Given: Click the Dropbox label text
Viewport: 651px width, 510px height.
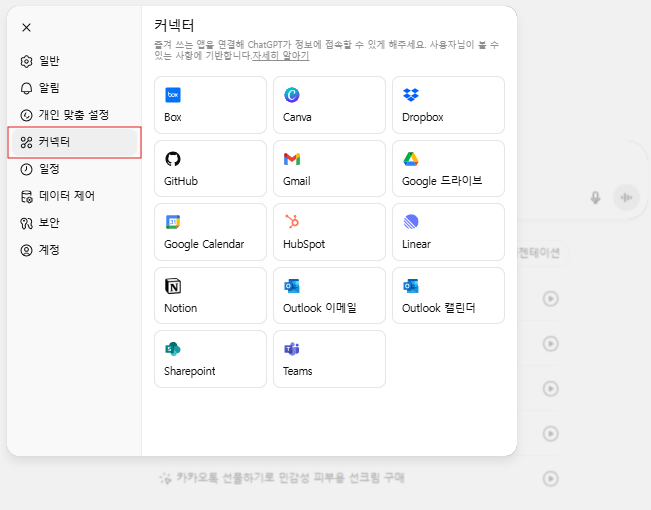Looking at the screenshot, I should click(x=423, y=117).
